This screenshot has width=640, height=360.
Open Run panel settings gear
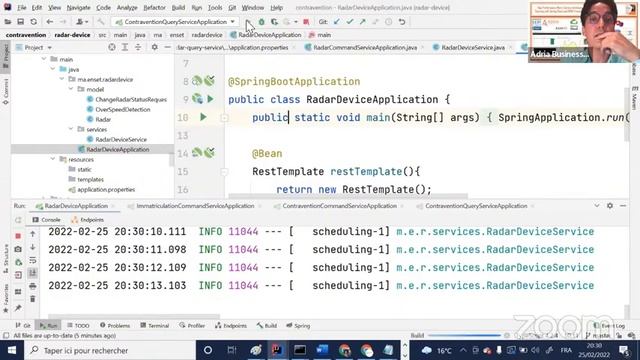coord(610,206)
